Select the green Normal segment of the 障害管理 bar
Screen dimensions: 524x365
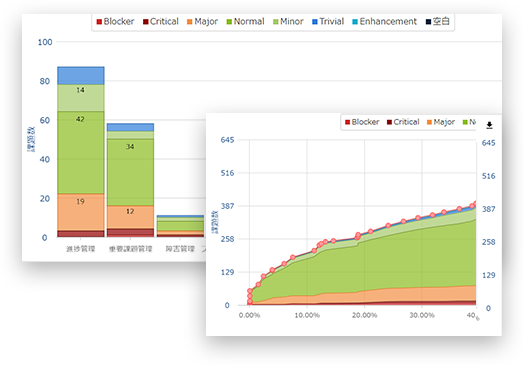coord(180,226)
